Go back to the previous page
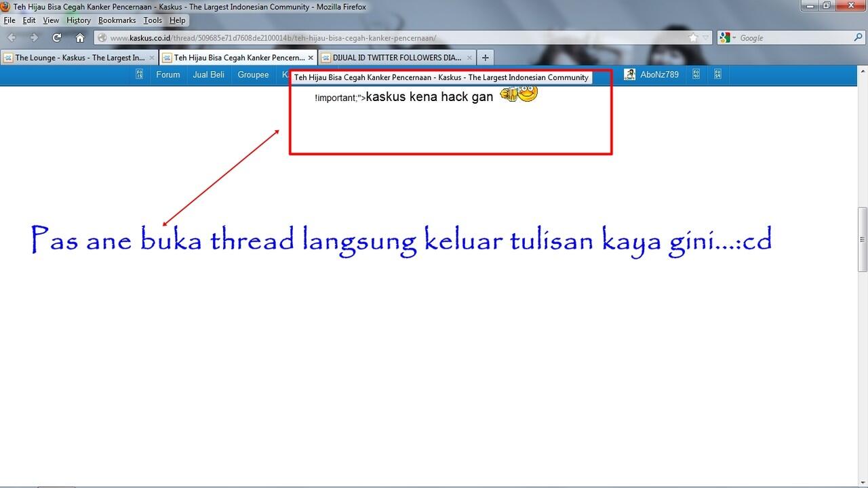Viewport: 868px width, 488px height. pos(12,38)
